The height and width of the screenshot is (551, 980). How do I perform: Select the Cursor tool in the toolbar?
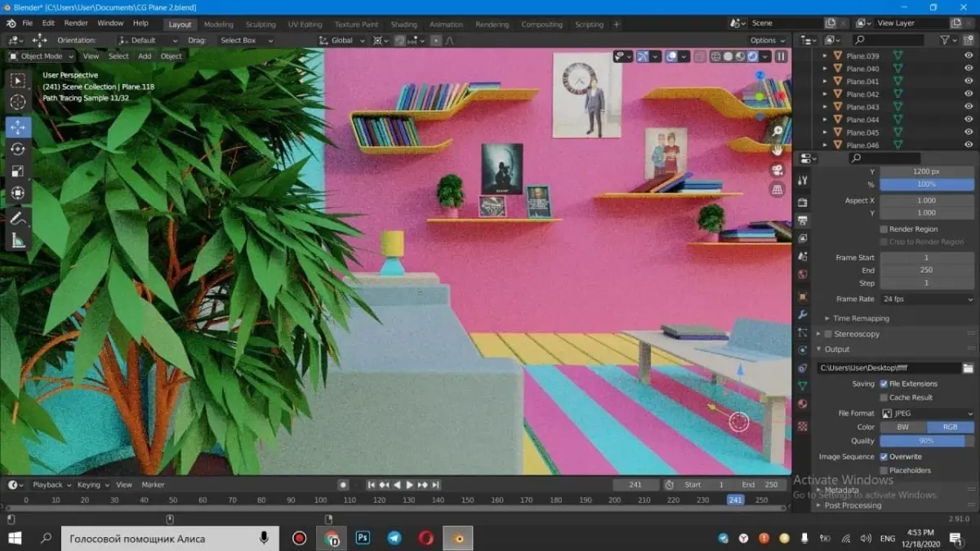point(18,102)
